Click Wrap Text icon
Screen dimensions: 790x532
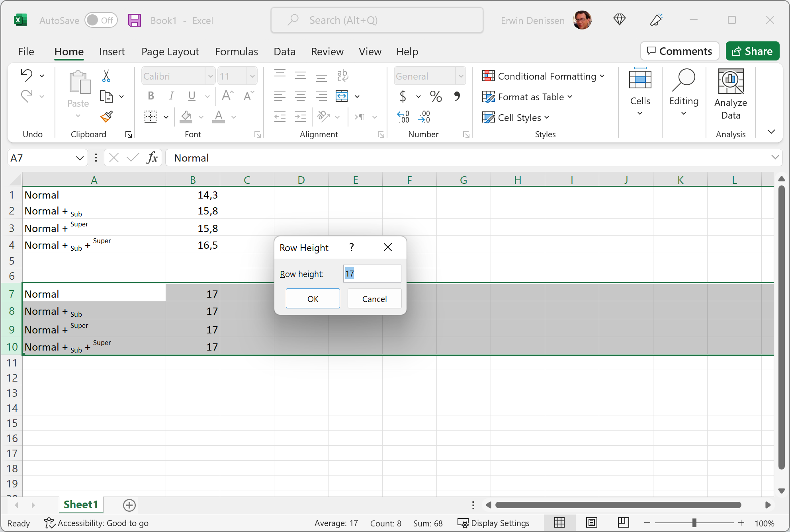tap(342, 75)
